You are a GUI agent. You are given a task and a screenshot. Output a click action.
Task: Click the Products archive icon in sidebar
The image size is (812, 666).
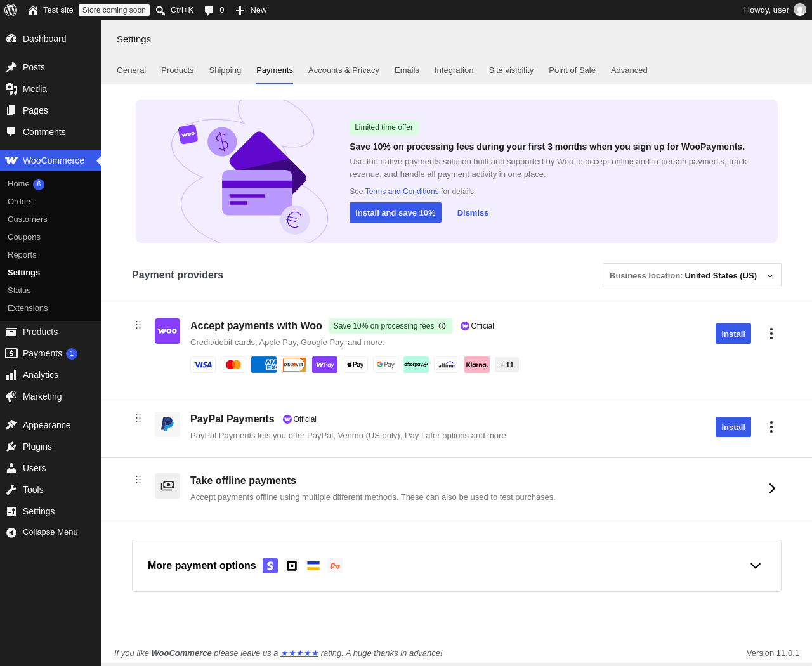point(11,332)
